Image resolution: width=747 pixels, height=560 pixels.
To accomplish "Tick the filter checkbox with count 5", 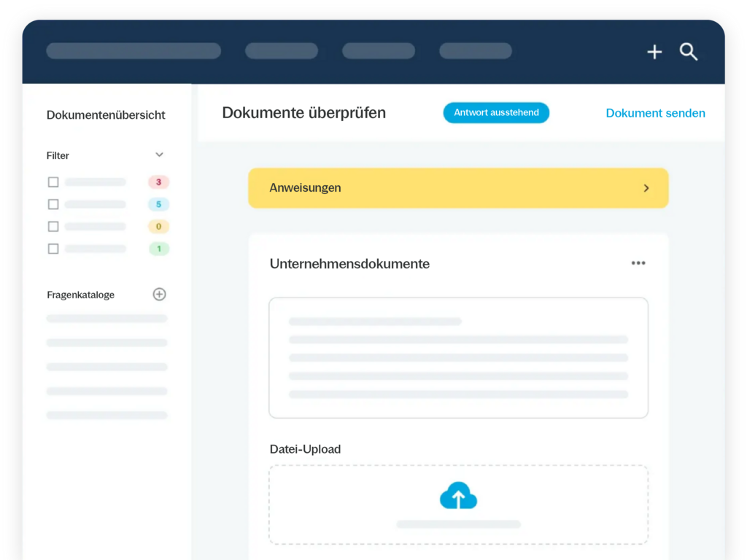I will 53,204.
